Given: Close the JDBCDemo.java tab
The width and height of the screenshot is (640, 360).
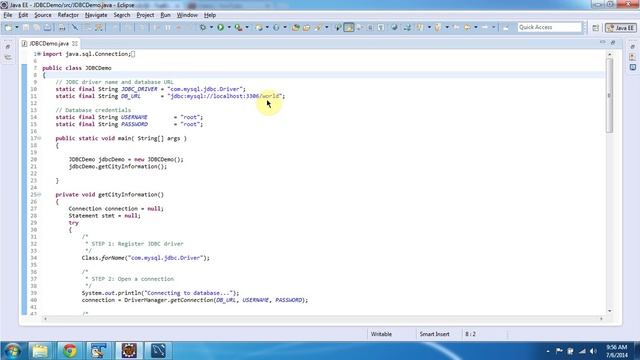Looking at the screenshot, I should [x=75, y=43].
